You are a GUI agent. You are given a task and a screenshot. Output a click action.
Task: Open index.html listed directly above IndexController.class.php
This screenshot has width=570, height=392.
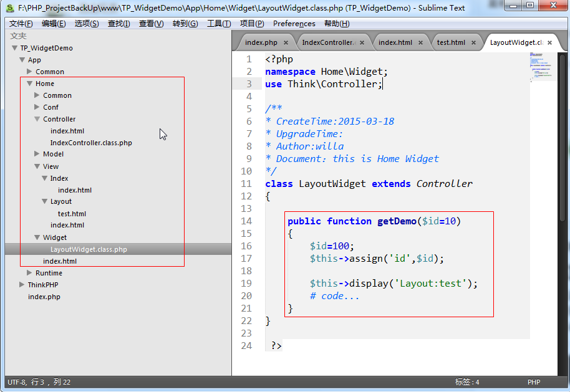(67, 131)
